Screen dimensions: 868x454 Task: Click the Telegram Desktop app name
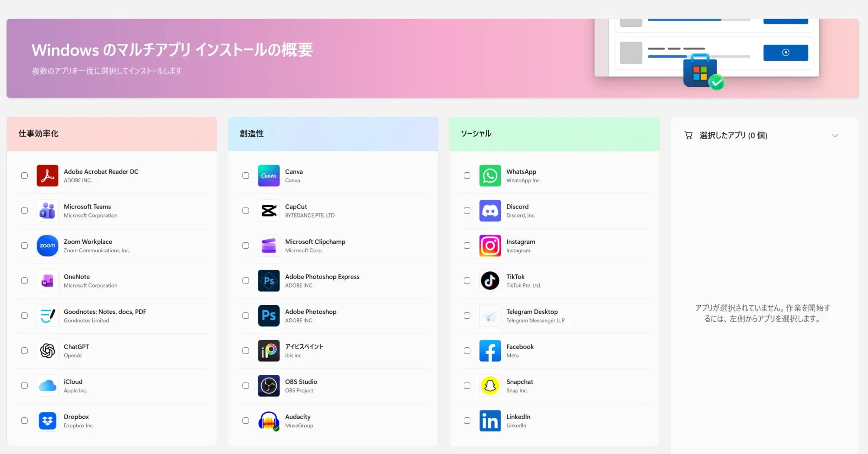pos(532,312)
